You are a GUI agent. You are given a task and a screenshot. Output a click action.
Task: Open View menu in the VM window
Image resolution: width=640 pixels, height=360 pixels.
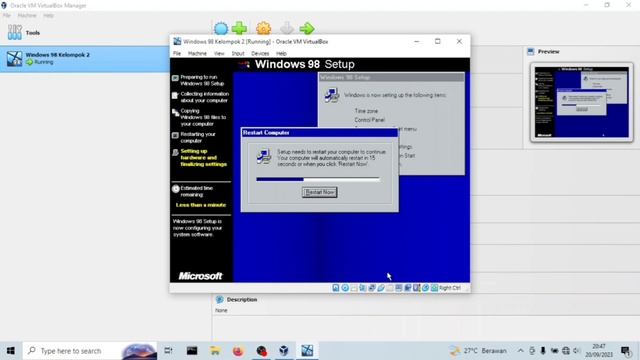219,53
